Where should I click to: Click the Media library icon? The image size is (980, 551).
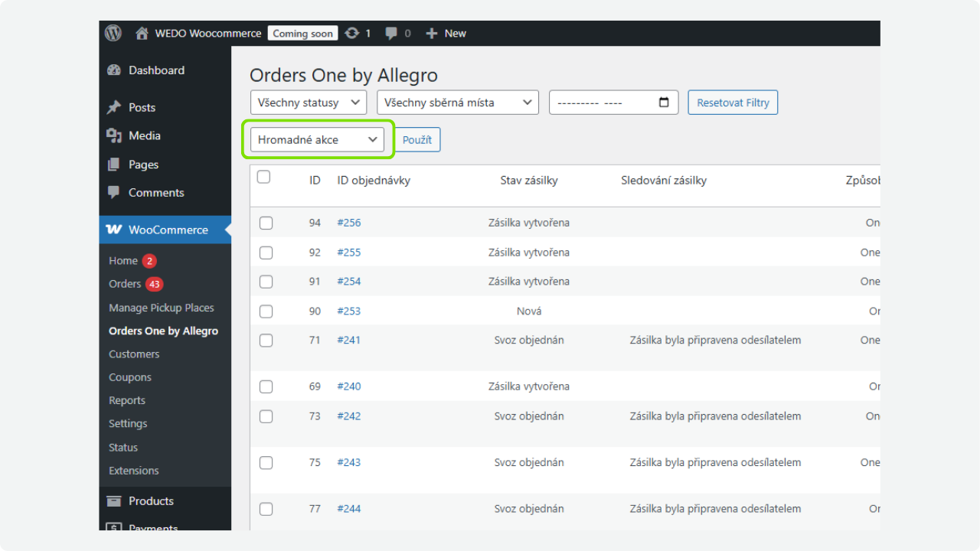113,135
